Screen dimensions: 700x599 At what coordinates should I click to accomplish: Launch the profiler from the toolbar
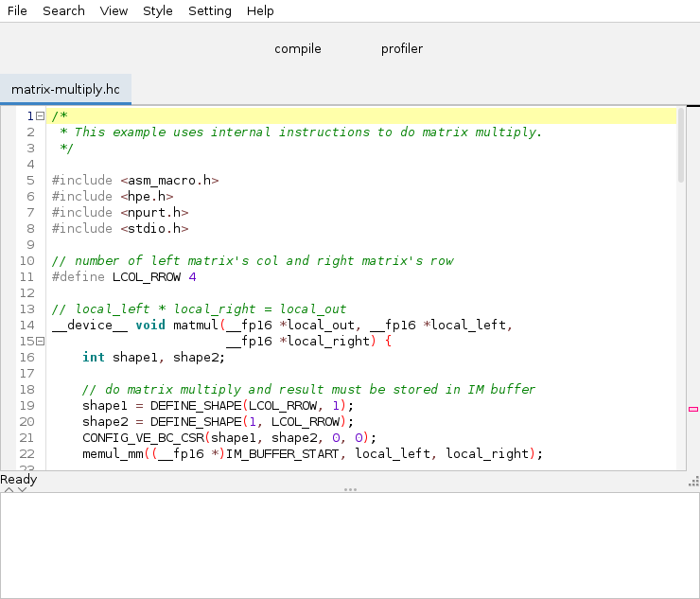[402, 49]
